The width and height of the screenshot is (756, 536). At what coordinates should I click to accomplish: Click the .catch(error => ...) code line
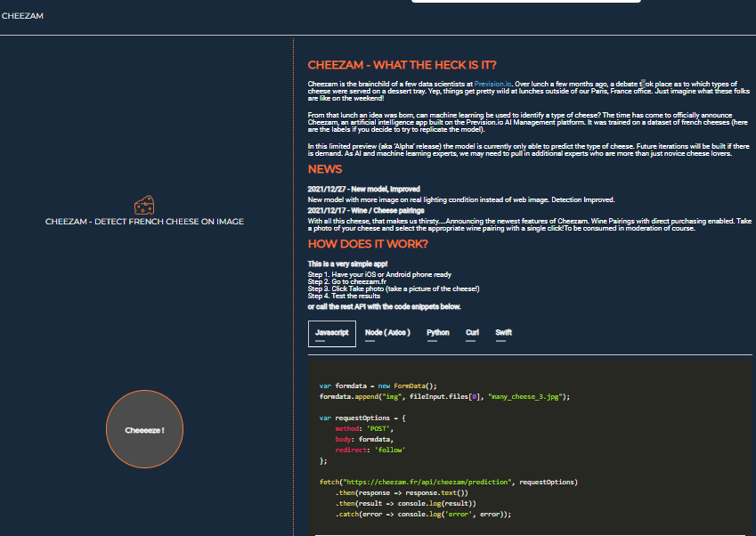[x=423, y=515]
